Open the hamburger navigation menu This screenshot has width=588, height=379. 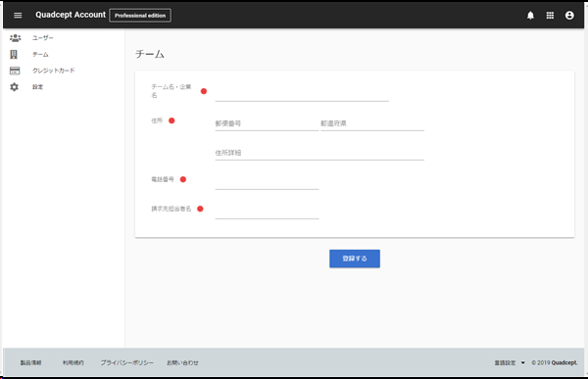coord(18,16)
